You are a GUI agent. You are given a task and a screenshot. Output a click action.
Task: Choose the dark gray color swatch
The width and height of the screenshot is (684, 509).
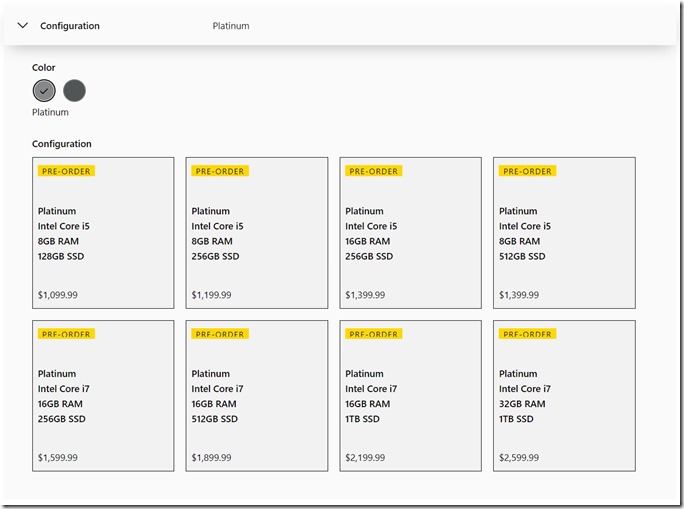coord(74,91)
